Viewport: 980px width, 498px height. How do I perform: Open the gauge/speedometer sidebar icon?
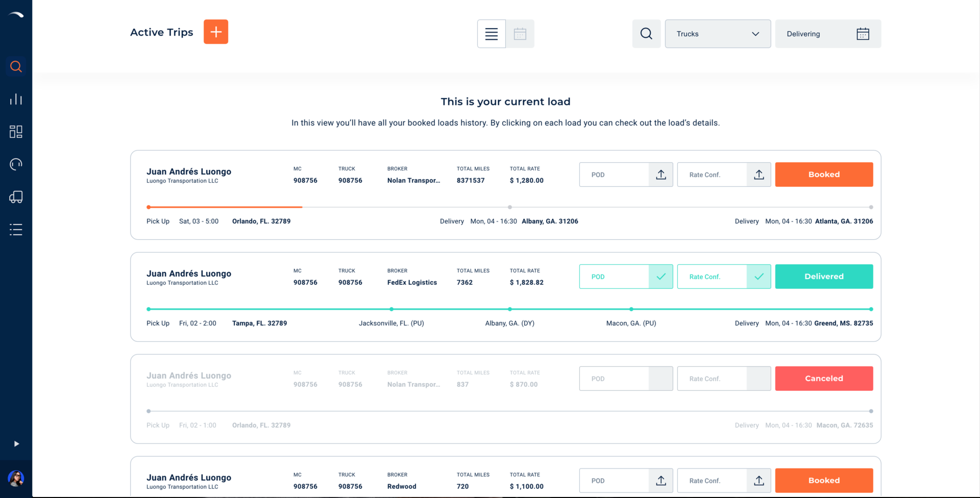coord(16,164)
